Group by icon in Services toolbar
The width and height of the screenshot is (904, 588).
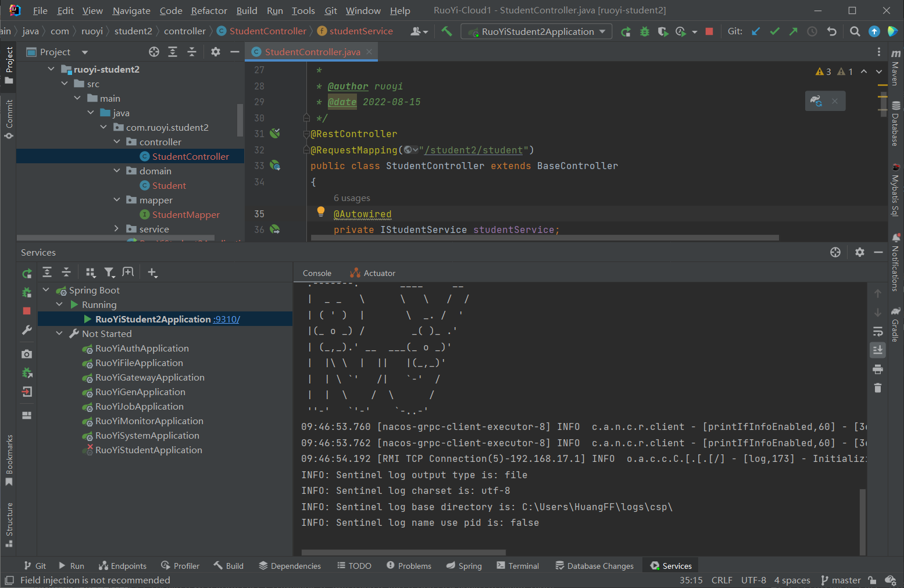(x=90, y=272)
